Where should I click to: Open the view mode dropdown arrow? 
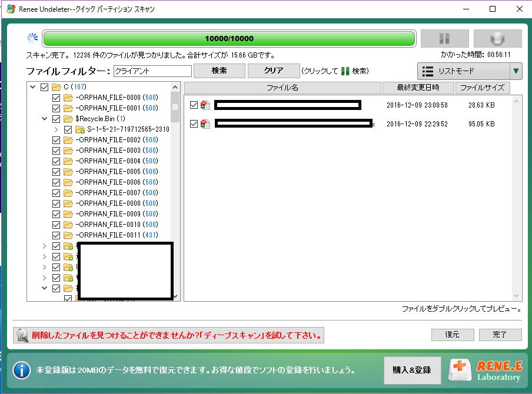pos(516,71)
